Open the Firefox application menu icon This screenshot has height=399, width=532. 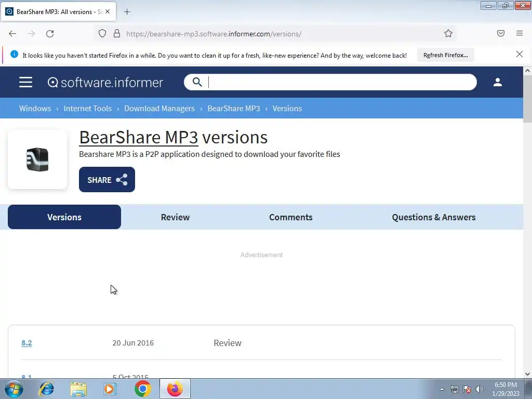[x=520, y=33]
